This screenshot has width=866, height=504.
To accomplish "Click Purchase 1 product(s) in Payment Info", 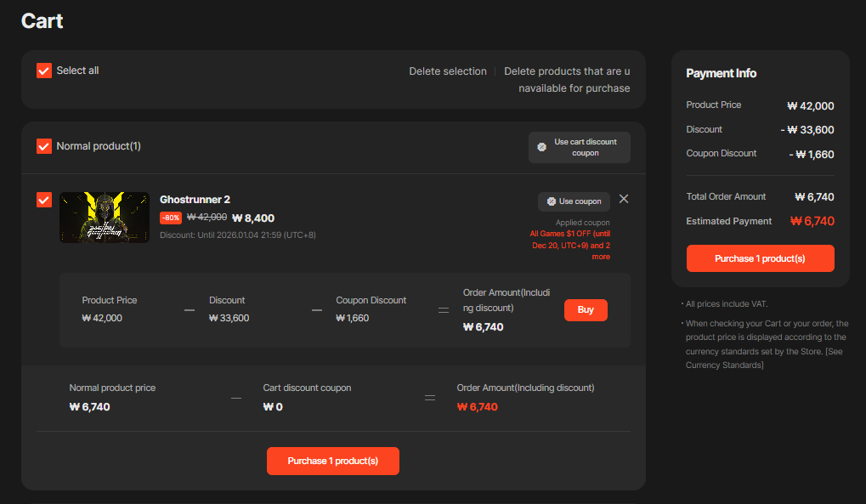I will coord(760,258).
